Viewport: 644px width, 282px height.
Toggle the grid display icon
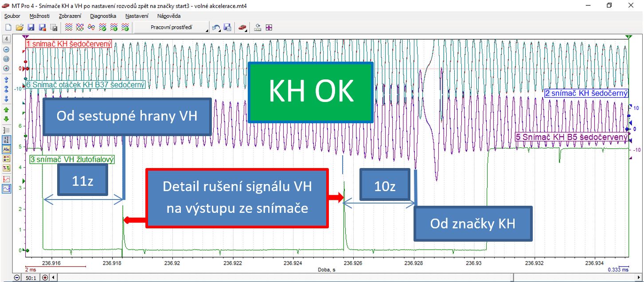pos(7,130)
